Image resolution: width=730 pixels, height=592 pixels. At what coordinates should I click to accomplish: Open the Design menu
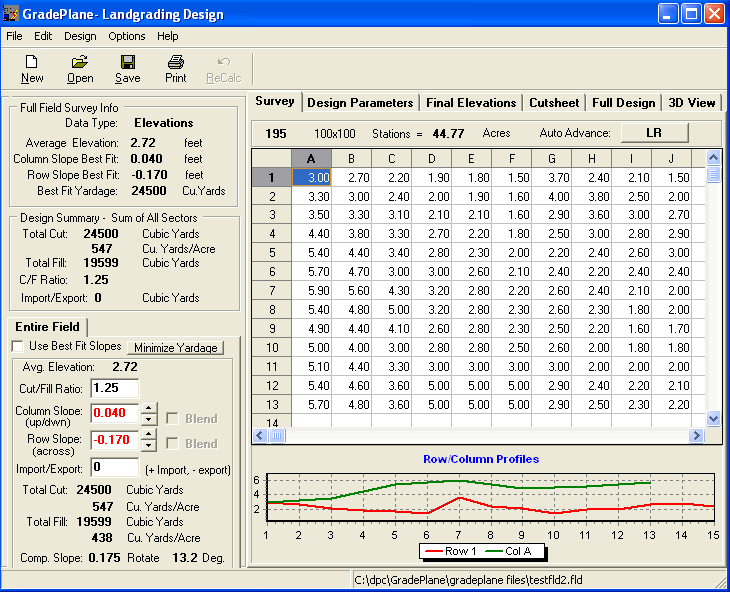click(80, 36)
